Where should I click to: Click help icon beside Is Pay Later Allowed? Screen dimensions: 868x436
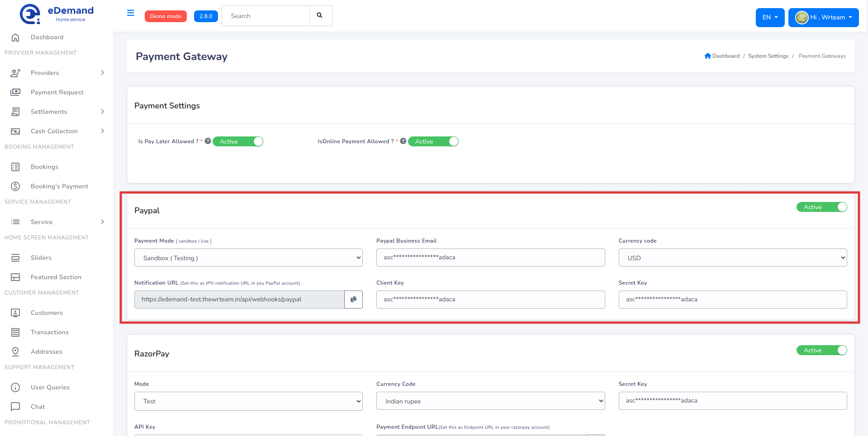208,141
